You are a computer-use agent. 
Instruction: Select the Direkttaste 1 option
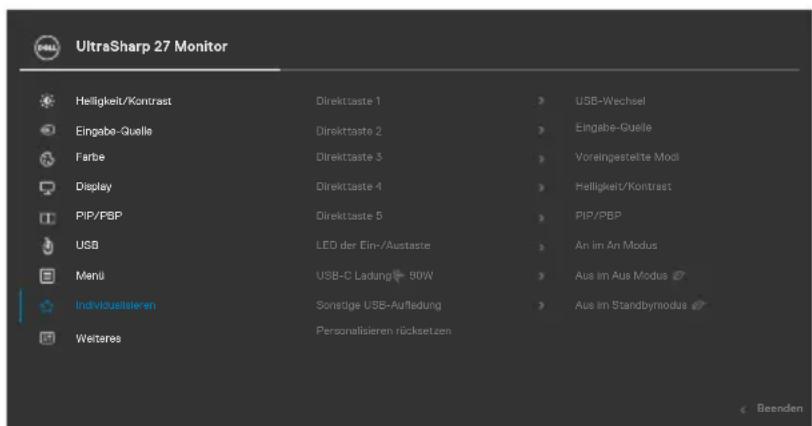pyautogui.click(x=348, y=101)
